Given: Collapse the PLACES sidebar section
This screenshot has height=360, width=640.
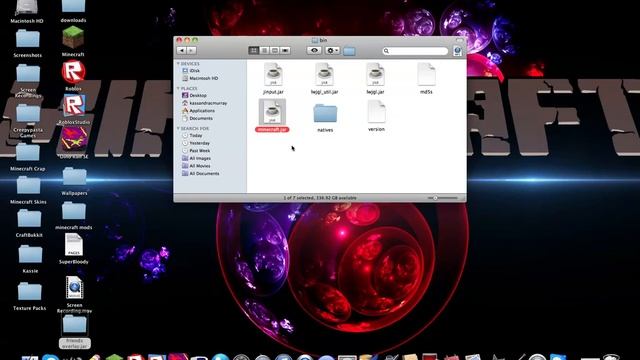Looking at the screenshot, I should [178, 88].
